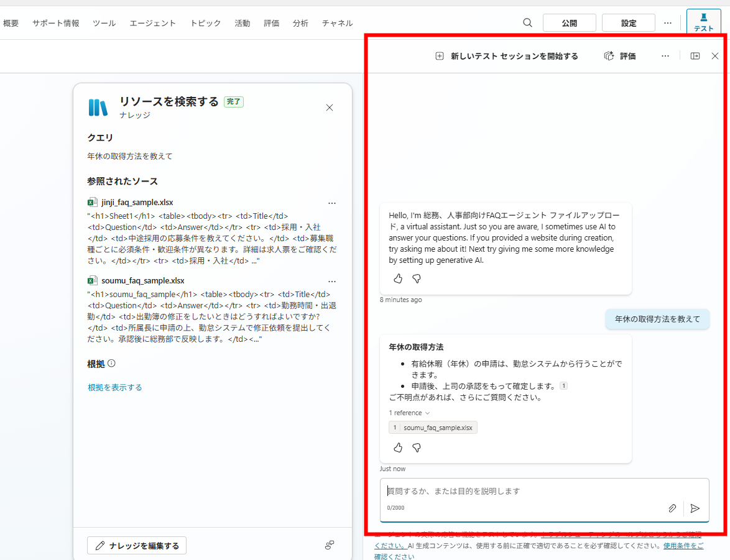This screenshot has width=730, height=560.
Task: Click the Just now timestamp
Action: coord(392,469)
